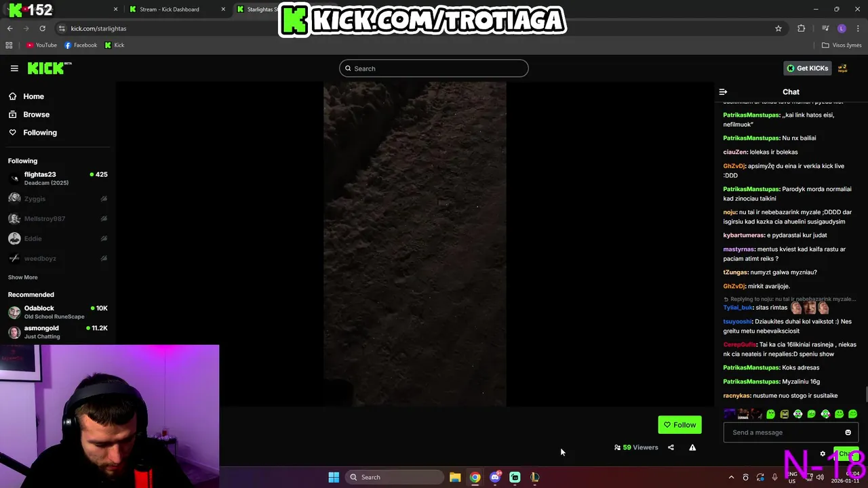The image size is (868, 488).
Task: Open Mellstroy987 followed channel
Action: 58,218
